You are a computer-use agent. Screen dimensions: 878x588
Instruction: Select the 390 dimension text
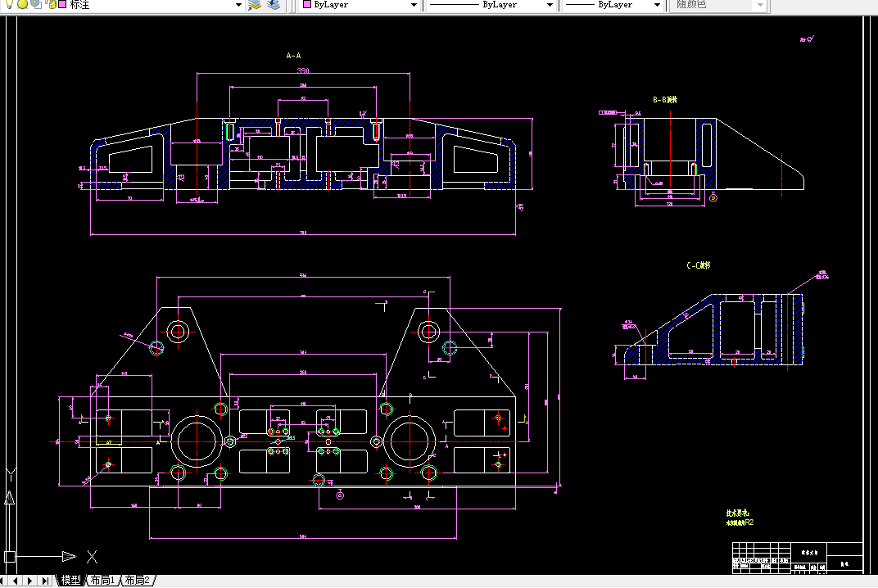click(303, 70)
